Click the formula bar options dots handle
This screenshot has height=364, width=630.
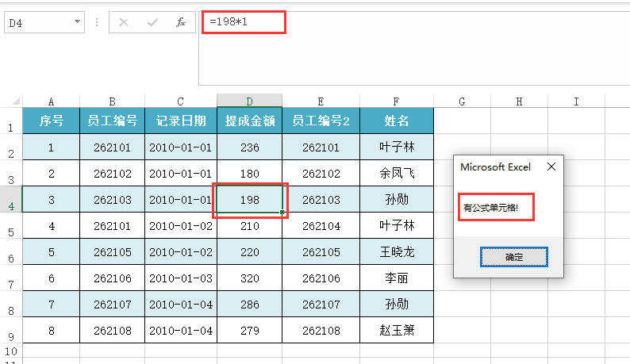(97, 22)
